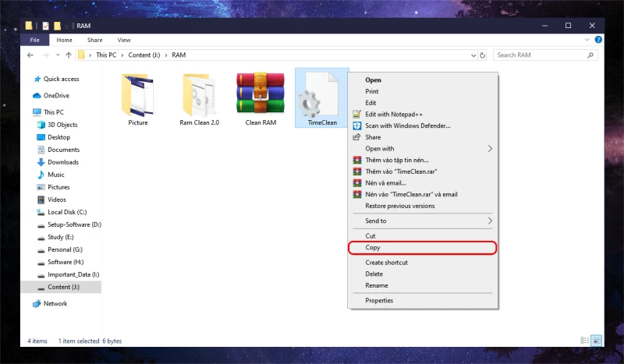The image size is (624, 364).
Task: Choose Delete in context menu
Action: [423, 274]
